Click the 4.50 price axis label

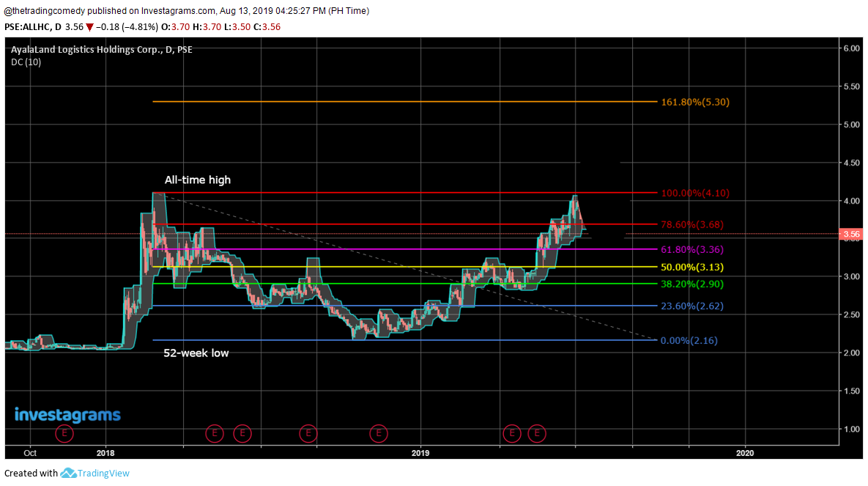tap(851, 163)
